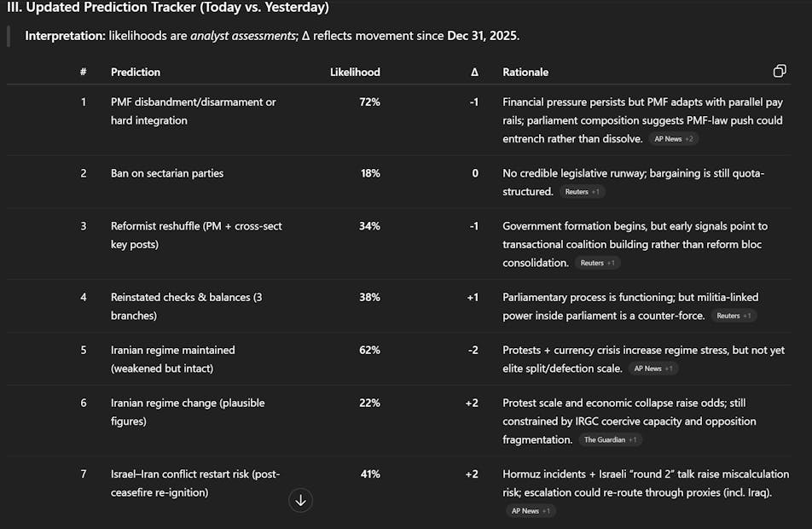Click the 41% likelihood cell

click(x=369, y=474)
